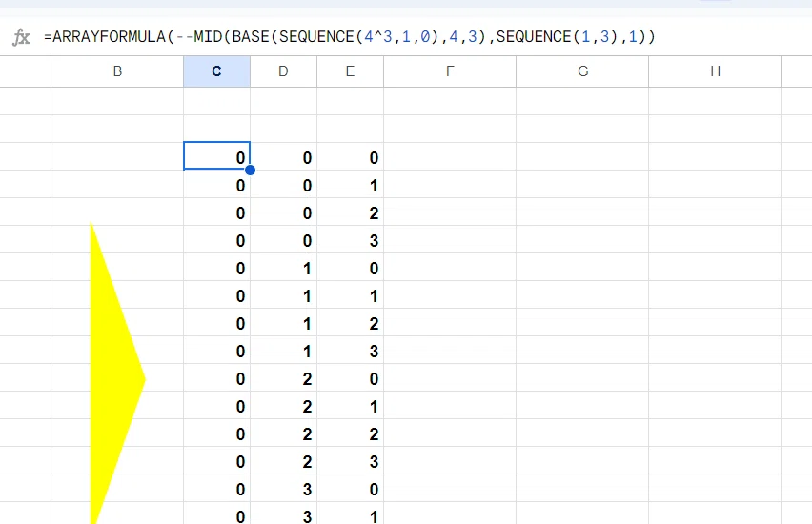Select column E cell in row 0 3 0
Viewport: 812px width, 524px height.
pos(350,488)
